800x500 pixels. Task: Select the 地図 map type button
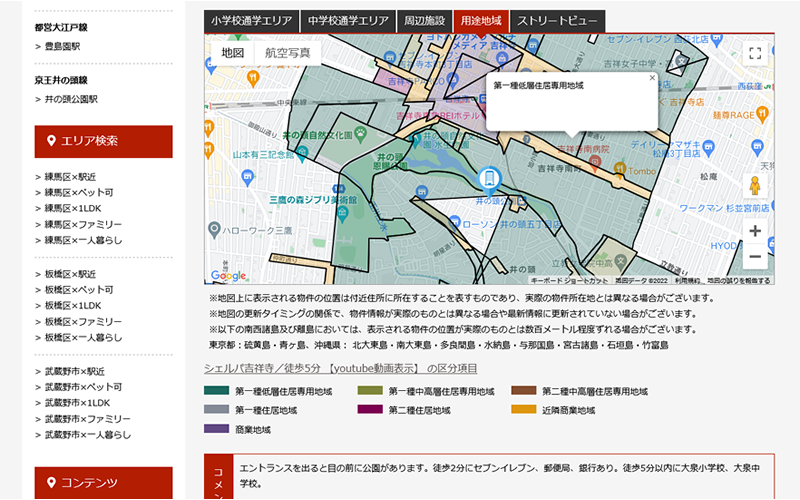(232, 52)
